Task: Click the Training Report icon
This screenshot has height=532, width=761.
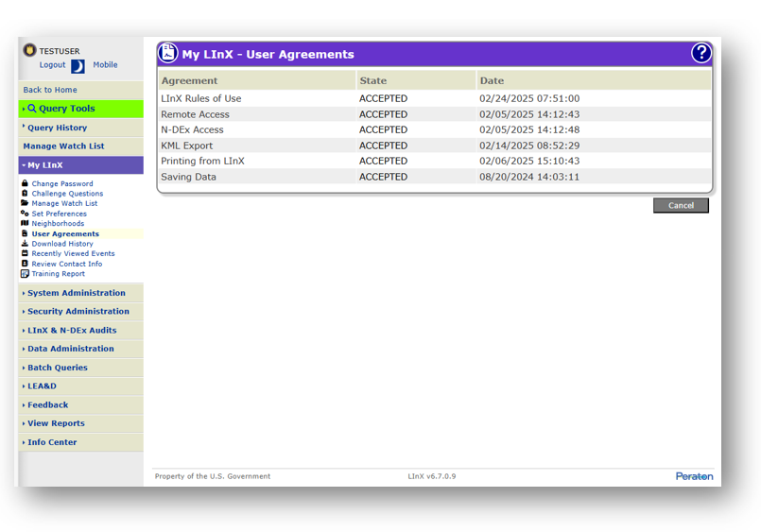Action: (25, 274)
